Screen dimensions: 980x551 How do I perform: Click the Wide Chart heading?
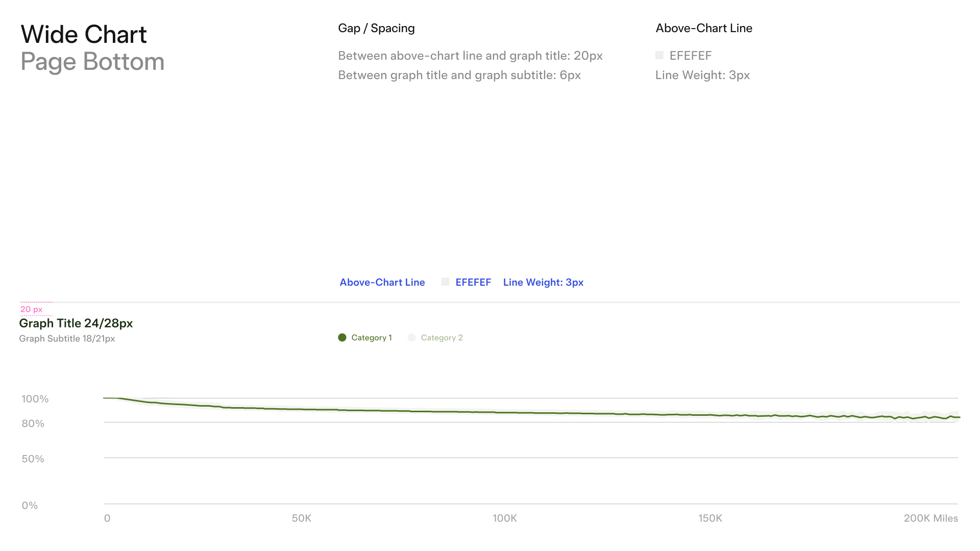tap(84, 35)
